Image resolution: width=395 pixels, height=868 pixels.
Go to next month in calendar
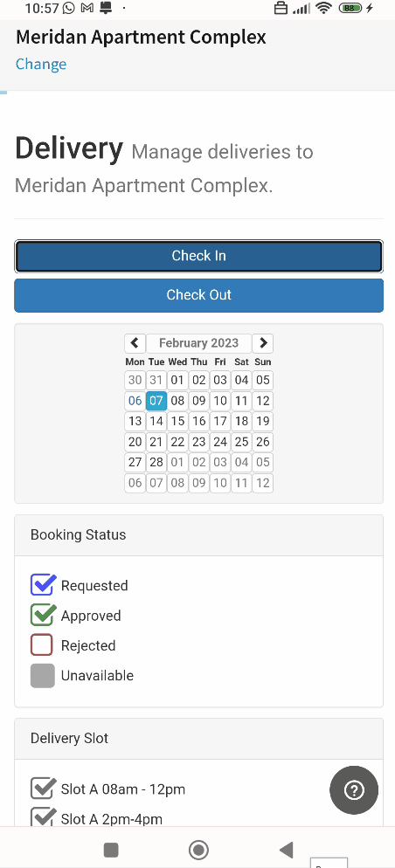(262, 343)
